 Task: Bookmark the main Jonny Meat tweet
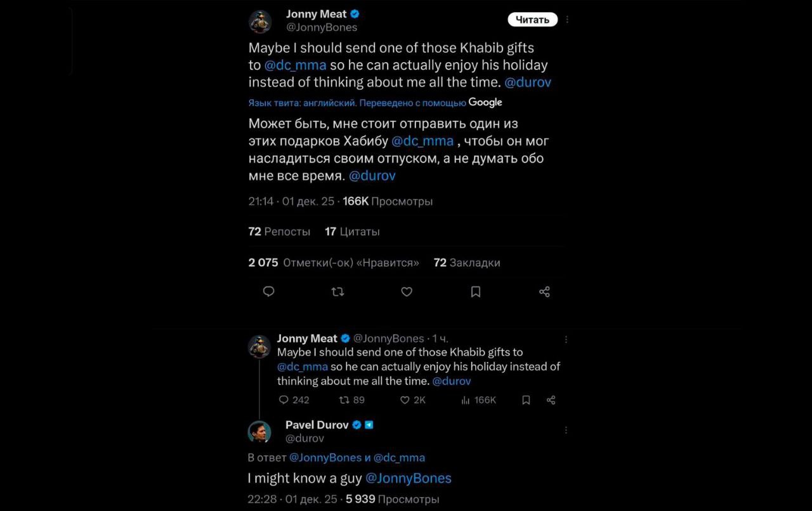[x=476, y=291]
